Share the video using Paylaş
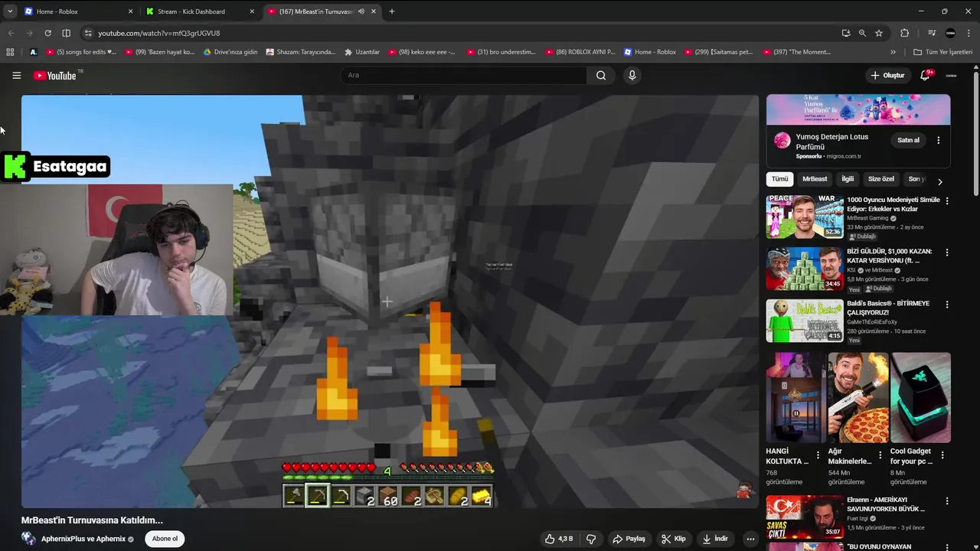The image size is (980, 551). point(629,539)
